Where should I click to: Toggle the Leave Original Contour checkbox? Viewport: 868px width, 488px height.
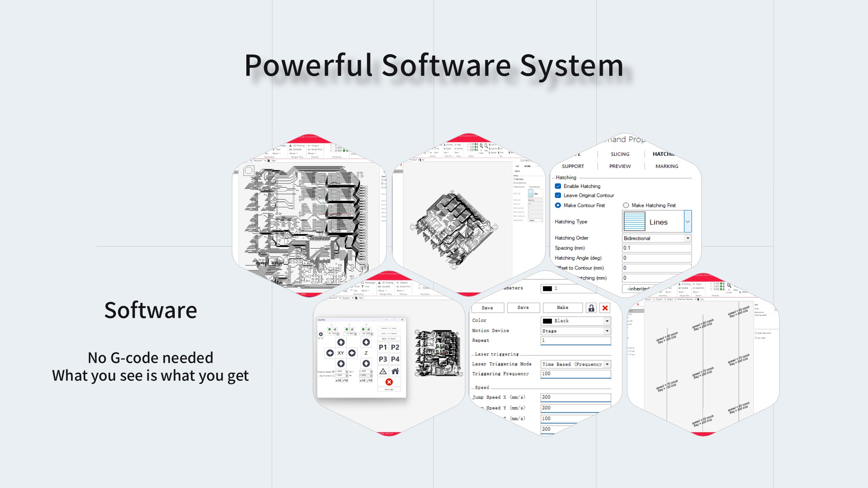pos(558,195)
